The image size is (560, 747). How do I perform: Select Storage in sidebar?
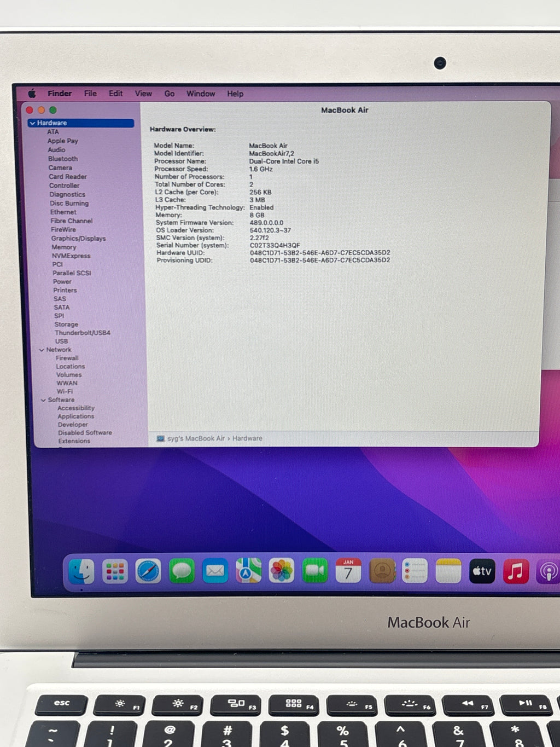[66, 324]
